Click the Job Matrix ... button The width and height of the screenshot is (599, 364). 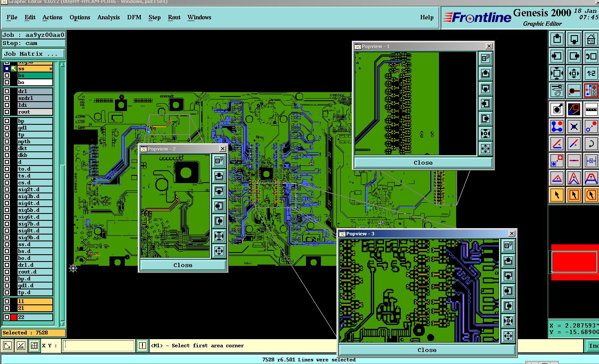point(33,54)
